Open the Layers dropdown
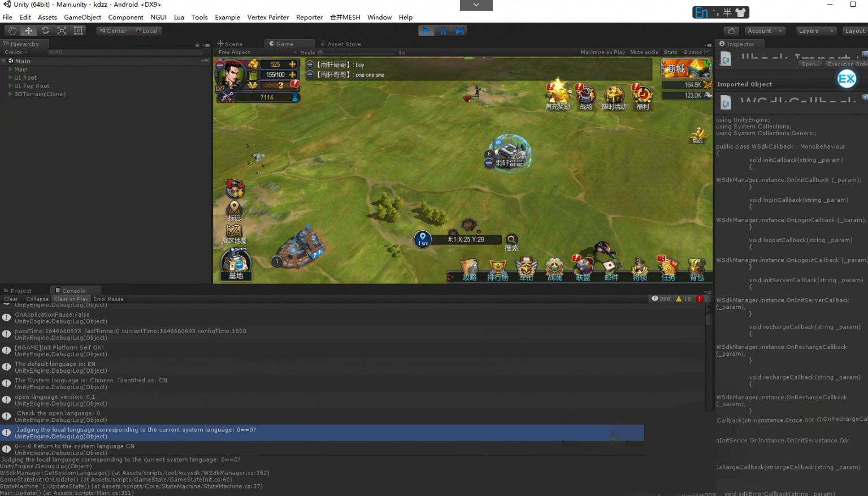The height and width of the screenshot is (496, 868). click(x=815, y=31)
